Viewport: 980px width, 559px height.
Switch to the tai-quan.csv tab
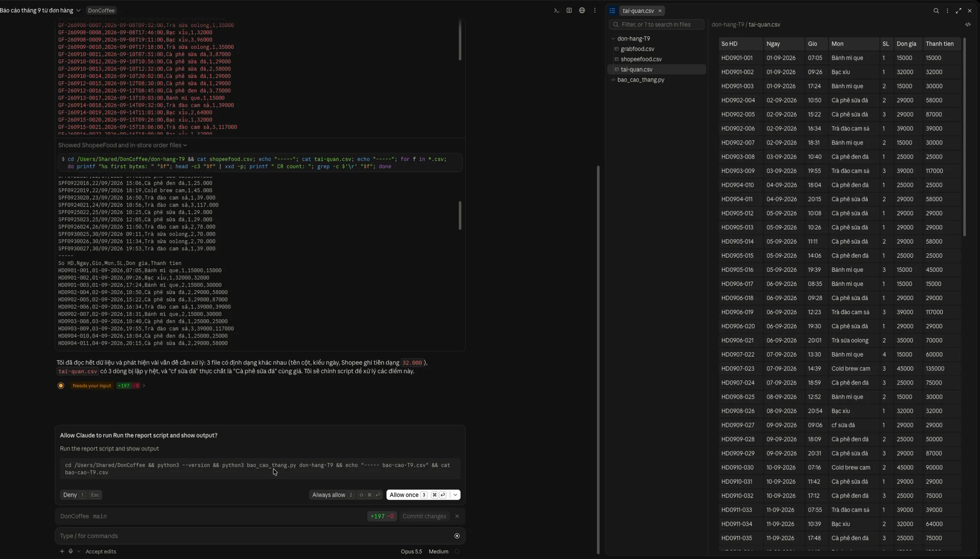pos(638,11)
